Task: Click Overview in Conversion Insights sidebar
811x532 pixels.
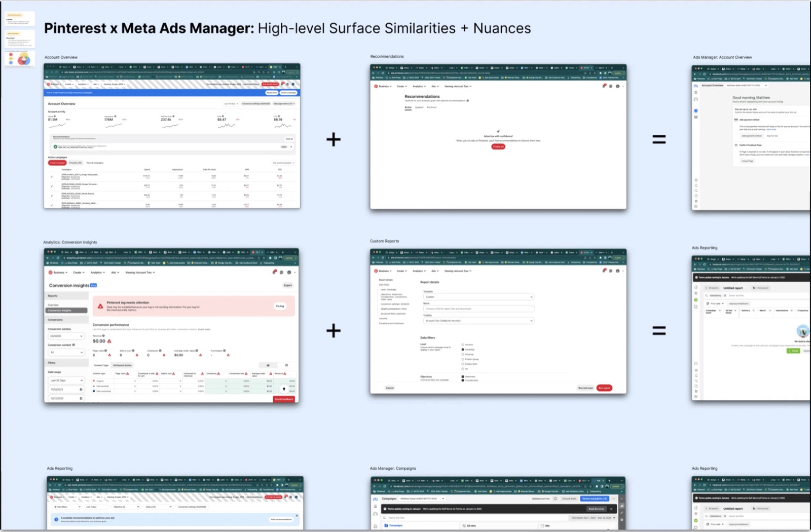Action: [53, 305]
